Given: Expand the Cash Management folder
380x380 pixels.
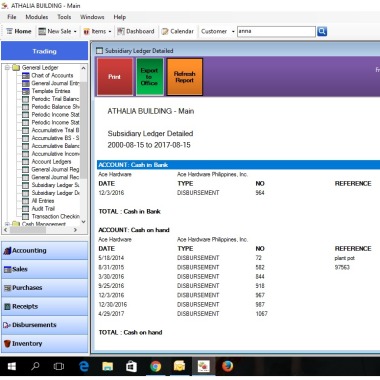Looking at the screenshot, I should [x=7, y=224].
